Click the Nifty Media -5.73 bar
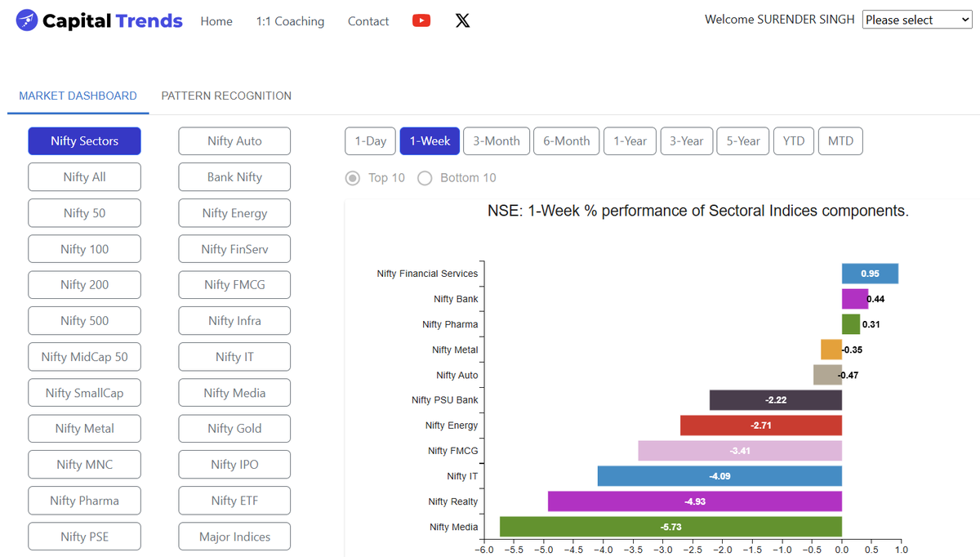Screen dimensions: 980x557 coord(670,527)
